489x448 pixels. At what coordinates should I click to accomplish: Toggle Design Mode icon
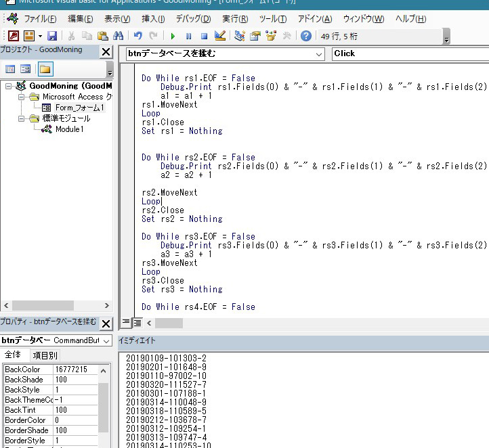[220, 36]
